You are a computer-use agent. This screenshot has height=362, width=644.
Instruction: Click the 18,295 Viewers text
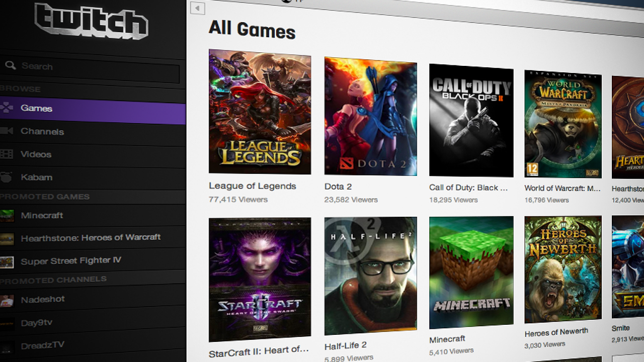coord(454,200)
